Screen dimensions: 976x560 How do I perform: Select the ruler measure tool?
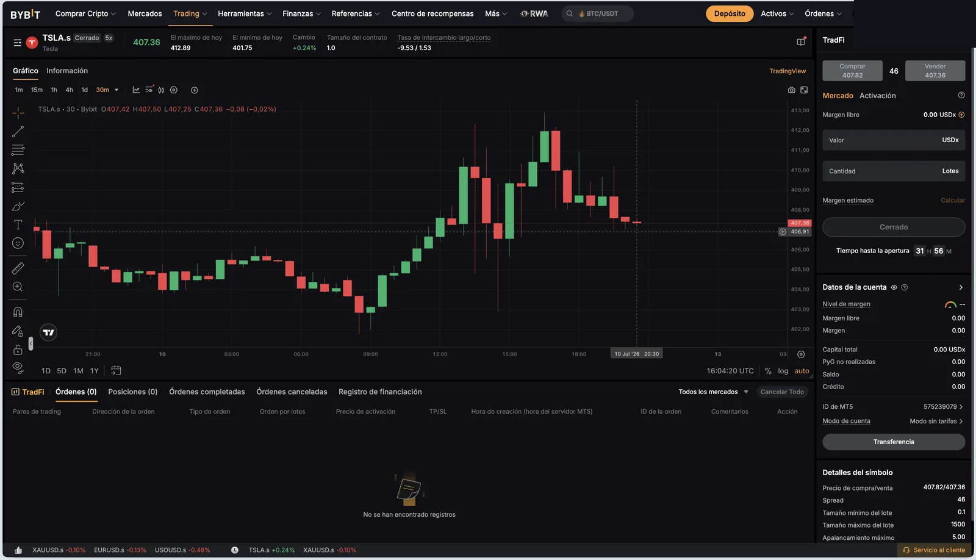pyautogui.click(x=18, y=268)
